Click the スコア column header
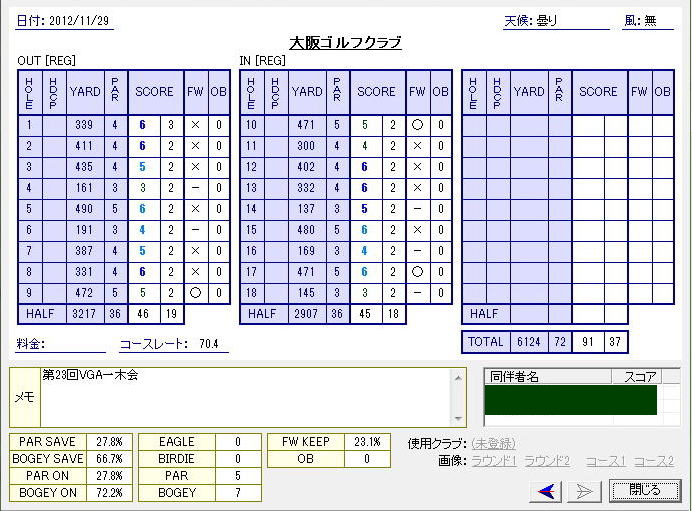Image resolution: width=692 pixels, height=511 pixels. click(637, 376)
